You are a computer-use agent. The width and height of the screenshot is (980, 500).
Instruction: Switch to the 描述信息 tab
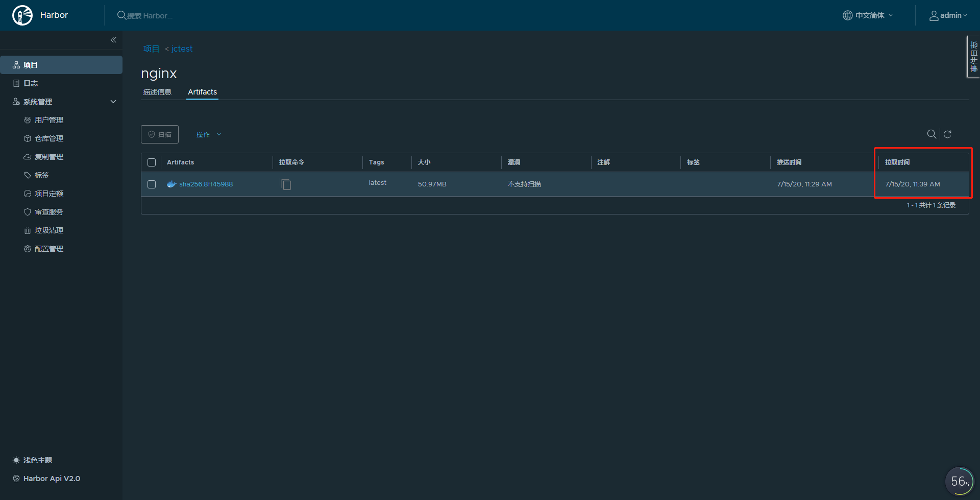[x=157, y=92]
